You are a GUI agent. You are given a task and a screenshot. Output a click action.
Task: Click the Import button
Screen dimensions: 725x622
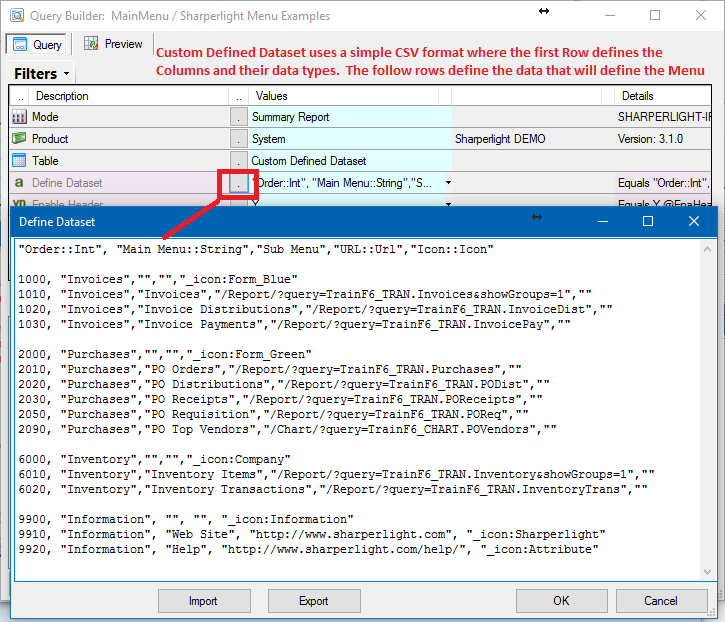(204, 601)
